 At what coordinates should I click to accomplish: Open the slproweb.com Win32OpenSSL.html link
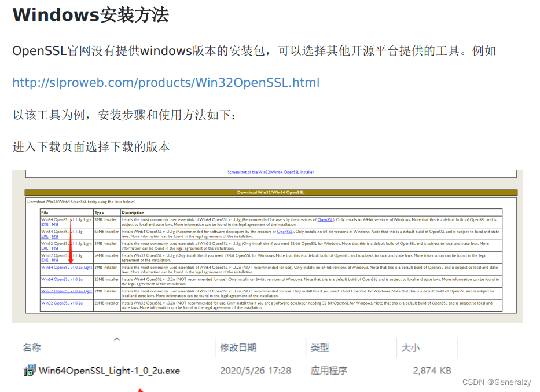[x=166, y=83]
